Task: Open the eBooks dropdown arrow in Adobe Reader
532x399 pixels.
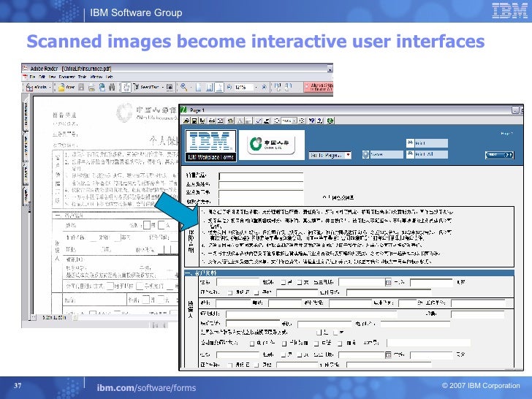Action: point(50,87)
